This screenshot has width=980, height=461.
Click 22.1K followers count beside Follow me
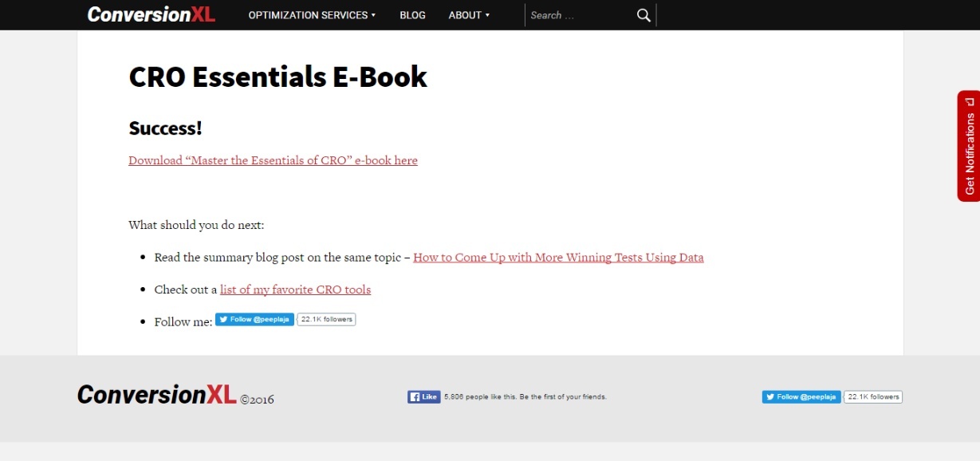coord(326,319)
